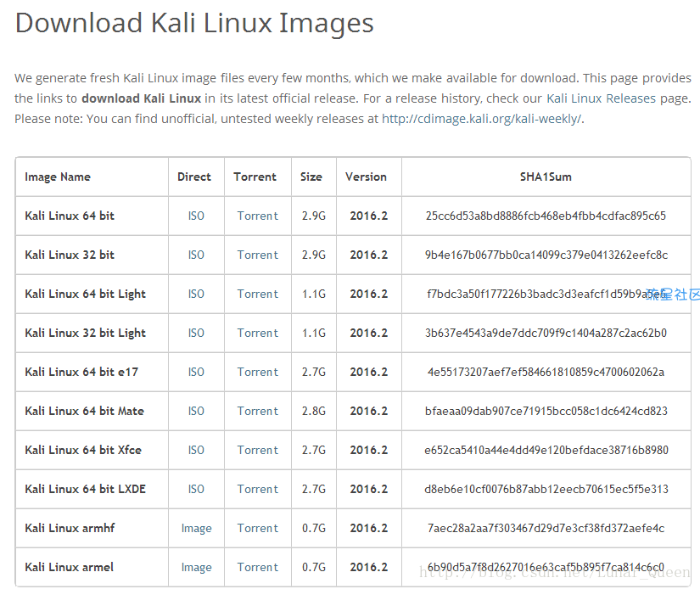Download ISO for Kali Linux 64 bit Light
The height and width of the screenshot is (589, 700).
[196, 294]
